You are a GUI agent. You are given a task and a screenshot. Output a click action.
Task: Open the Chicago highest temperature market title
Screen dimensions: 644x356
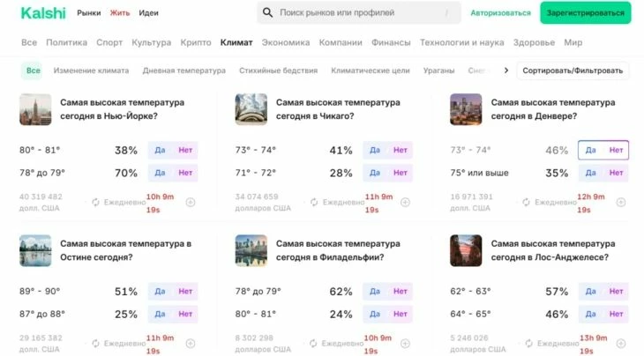click(338, 109)
